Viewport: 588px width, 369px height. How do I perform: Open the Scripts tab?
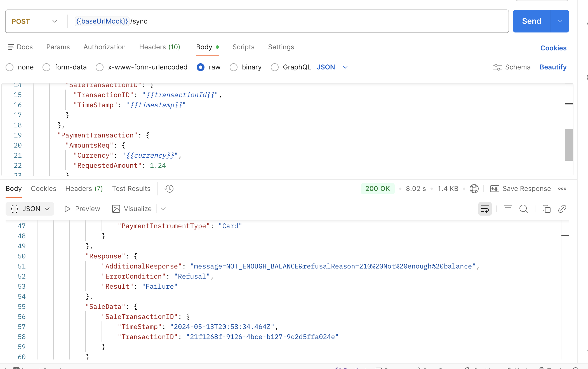point(243,47)
